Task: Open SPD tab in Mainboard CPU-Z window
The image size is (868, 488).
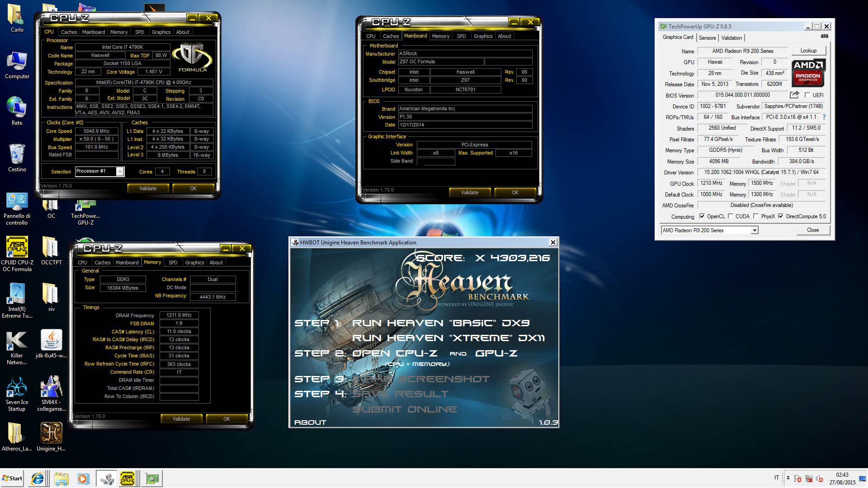Action: tap(461, 36)
